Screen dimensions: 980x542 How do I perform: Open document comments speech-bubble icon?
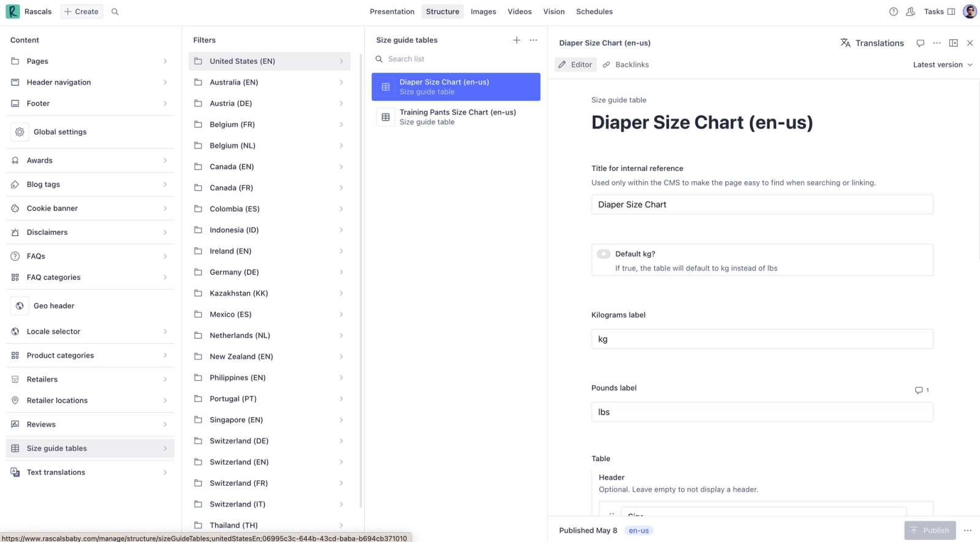pyautogui.click(x=920, y=43)
